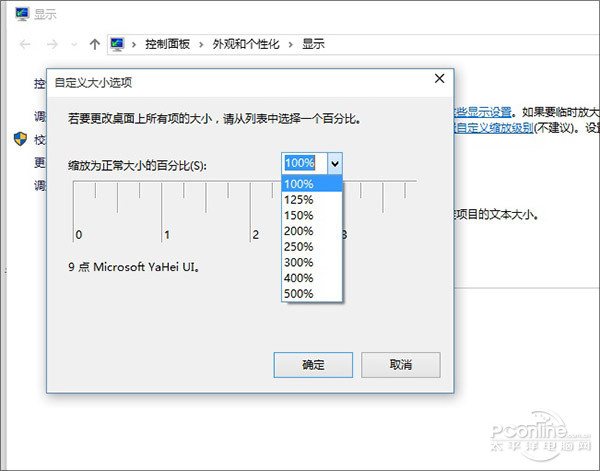
Task: Close the 自定义大小选项 dialog with the X
Action: [x=438, y=78]
